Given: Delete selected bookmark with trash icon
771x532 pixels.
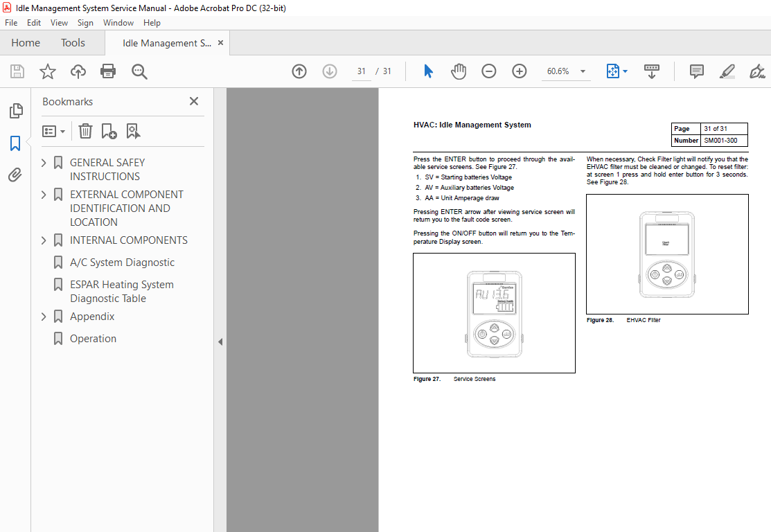Looking at the screenshot, I should [85, 132].
